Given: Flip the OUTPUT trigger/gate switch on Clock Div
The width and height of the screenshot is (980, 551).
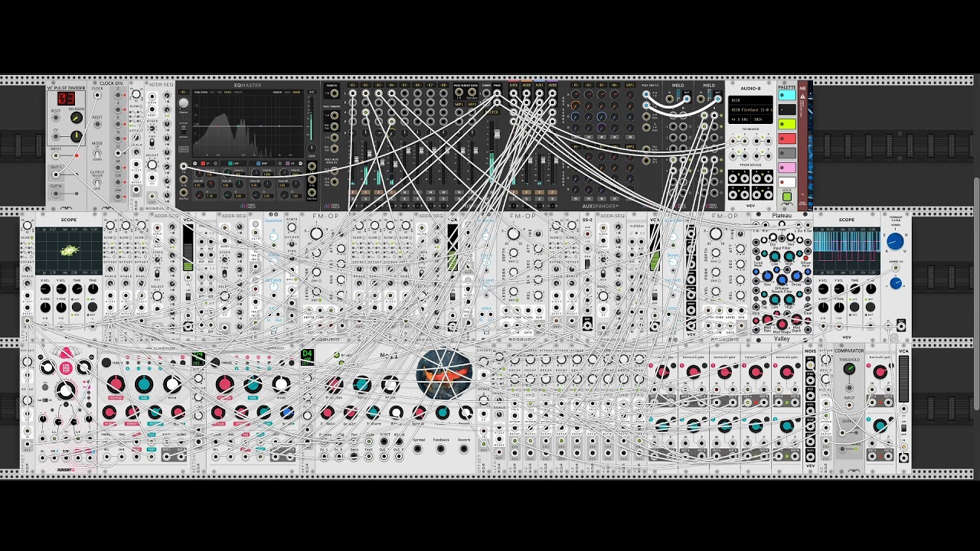Looking at the screenshot, I should 97,182.
